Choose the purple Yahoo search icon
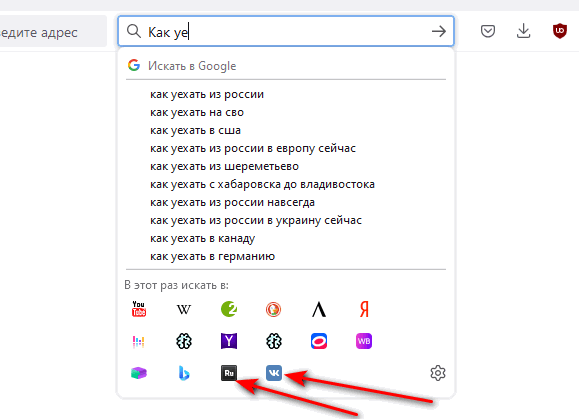The width and height of the screenshot is (579, 419). [229, 341]
